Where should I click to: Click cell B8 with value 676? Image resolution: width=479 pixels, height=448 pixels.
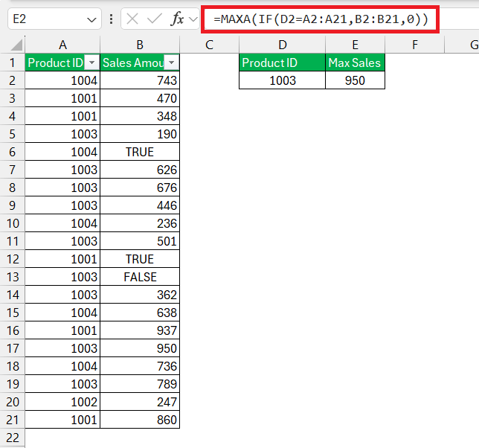140,188
